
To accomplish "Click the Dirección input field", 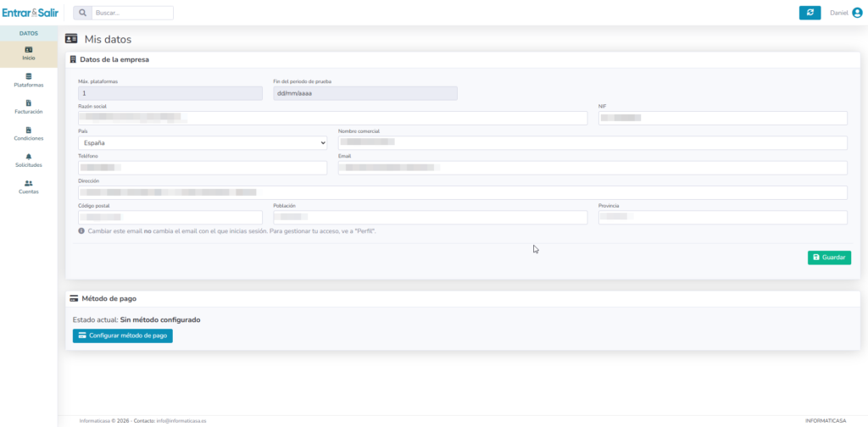I will (463, 192).
